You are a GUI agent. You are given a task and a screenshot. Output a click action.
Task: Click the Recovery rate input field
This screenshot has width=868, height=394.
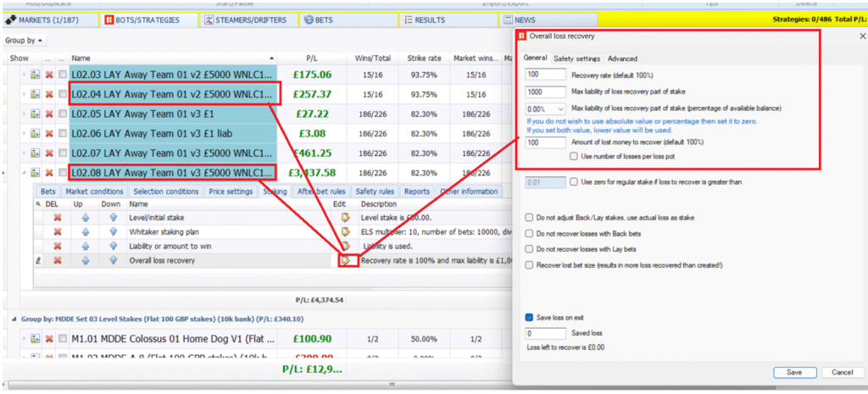(546, 75)
